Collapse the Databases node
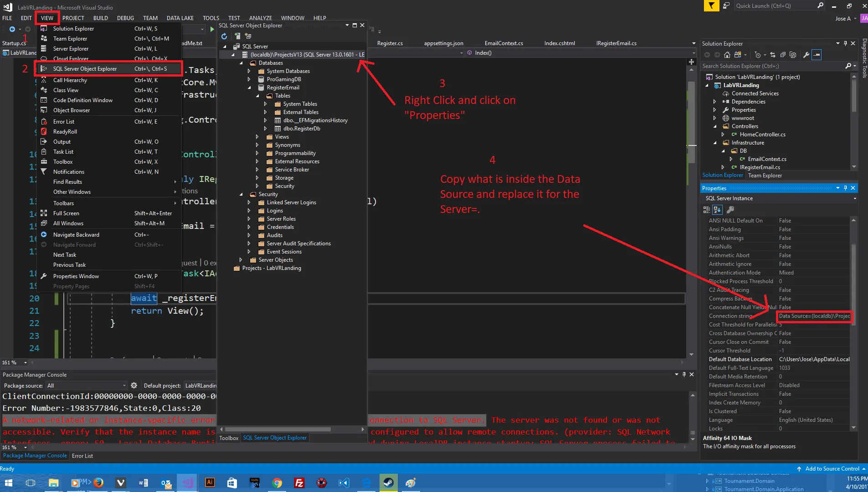 [241, 63]
